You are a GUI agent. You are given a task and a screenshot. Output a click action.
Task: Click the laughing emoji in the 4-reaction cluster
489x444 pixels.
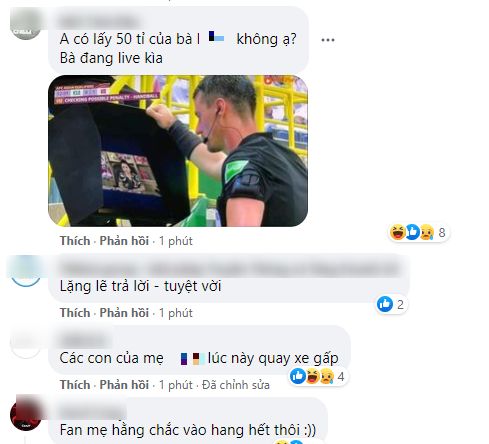tap(312, 376)
